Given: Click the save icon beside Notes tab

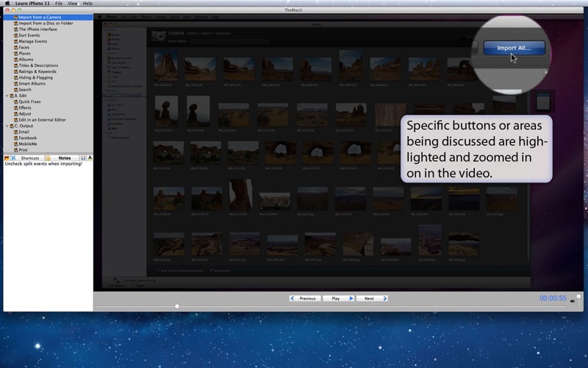Looking at the screenshot, I should click(83, 158).
